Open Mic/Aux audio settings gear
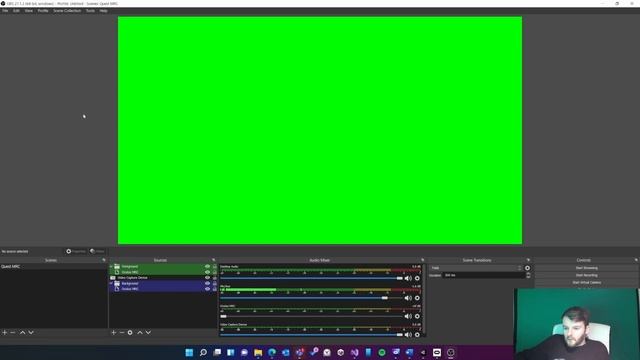This screenshot has width=640, height=360. point(417,298)
